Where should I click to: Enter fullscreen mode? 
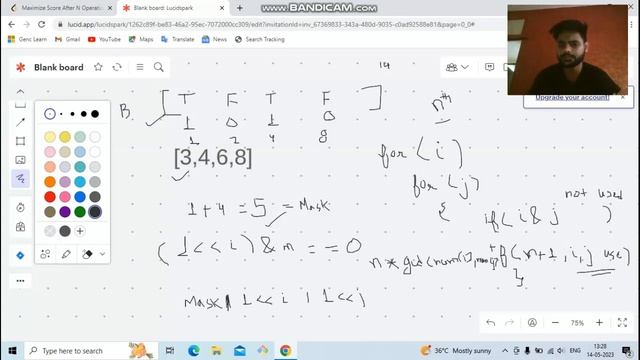(x=622, y=323)
